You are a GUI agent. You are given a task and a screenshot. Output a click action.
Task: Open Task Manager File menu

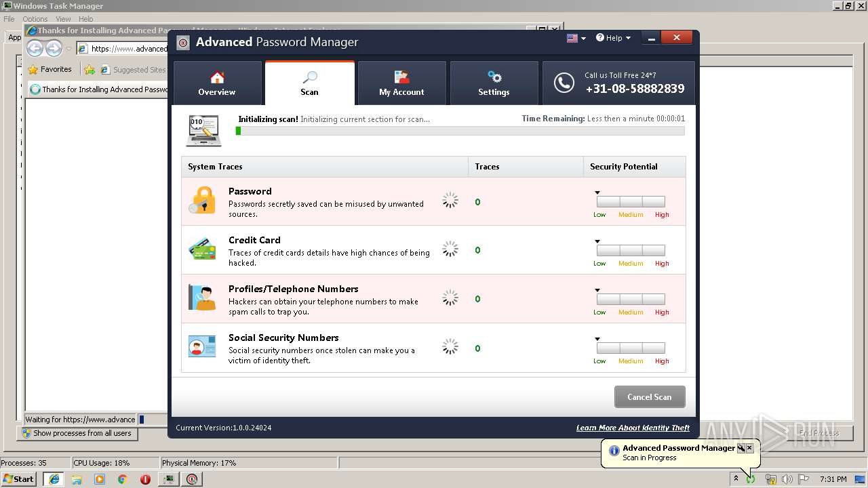(x=9, y=19)
